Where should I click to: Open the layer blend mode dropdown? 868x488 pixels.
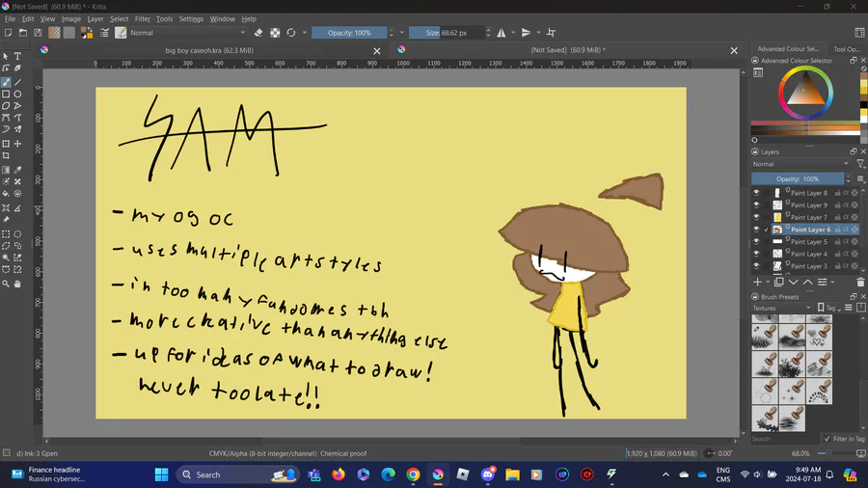pyautogui.click(x=800, y=164)
